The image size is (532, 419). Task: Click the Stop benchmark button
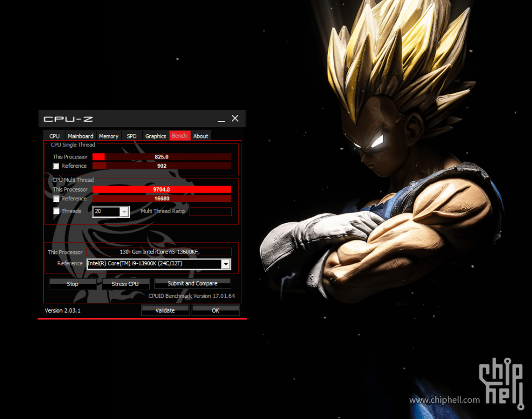click(73, 284)
